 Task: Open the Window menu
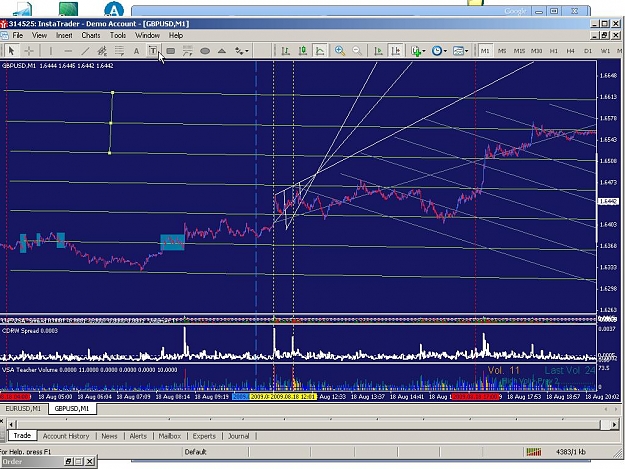[x=147, y=35]
